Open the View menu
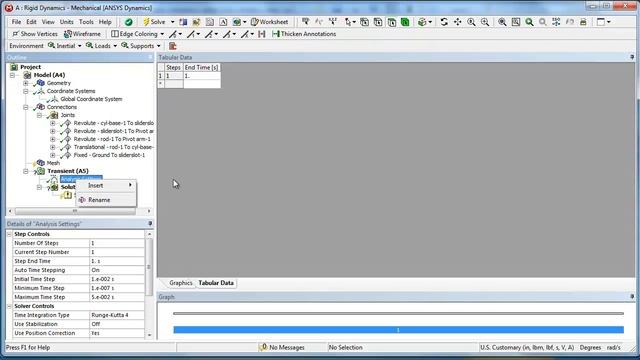The width and height of the screenshot is (640, 360). point(48,22)
